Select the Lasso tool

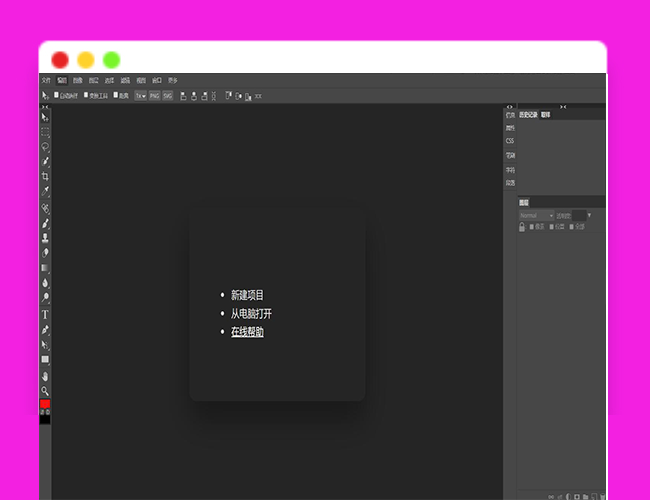pos(45,146)
